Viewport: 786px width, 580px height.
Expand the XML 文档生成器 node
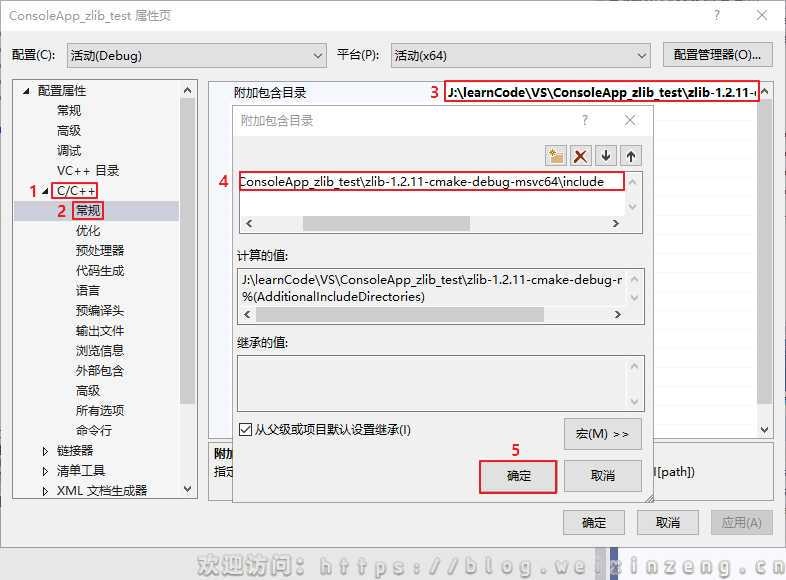click(x=45, y=491)
